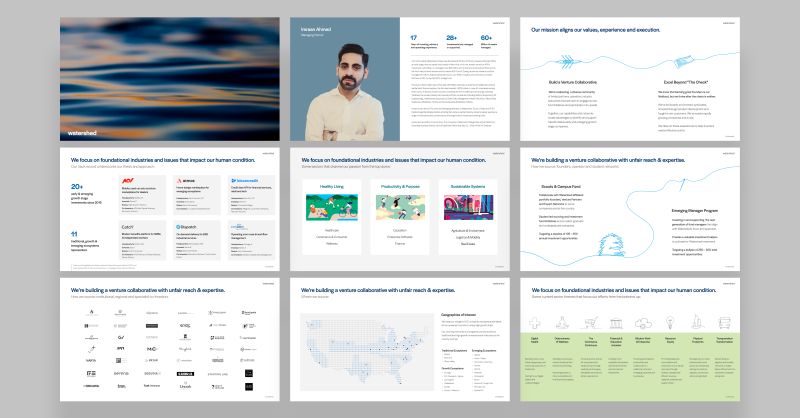The height and width of the screenshot is (418, 800).
Task: Click the Dispatch logo card
Action: tap(197, 240)
